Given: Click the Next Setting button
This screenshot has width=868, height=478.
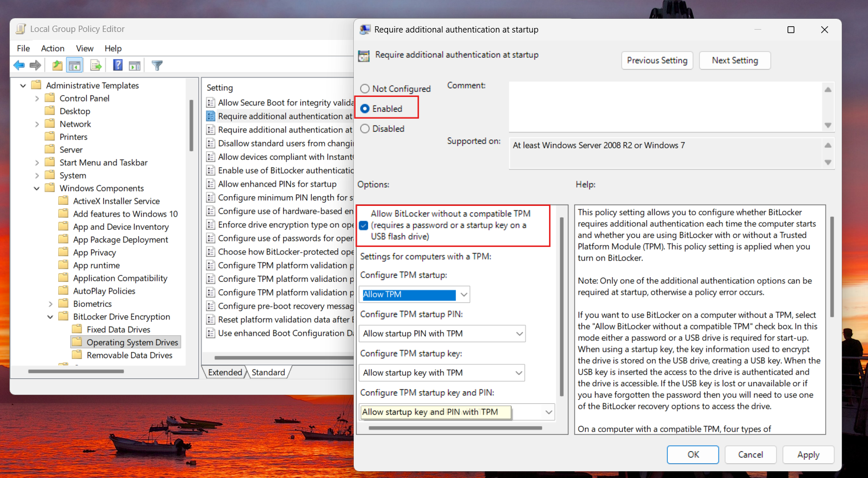Looking at the screenshot, I should (x=734, y=60).
